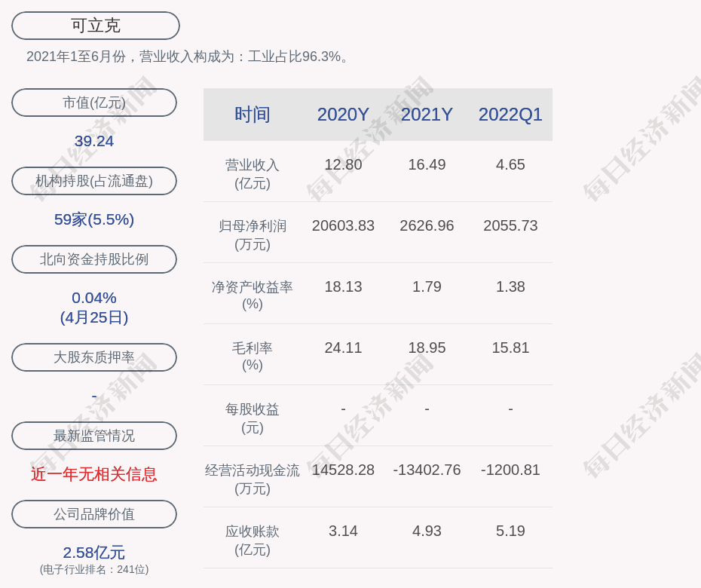The width and height of the screenshot is (701, 588).
Task: Click revenue value 16.49
Action: pos(427,164)
